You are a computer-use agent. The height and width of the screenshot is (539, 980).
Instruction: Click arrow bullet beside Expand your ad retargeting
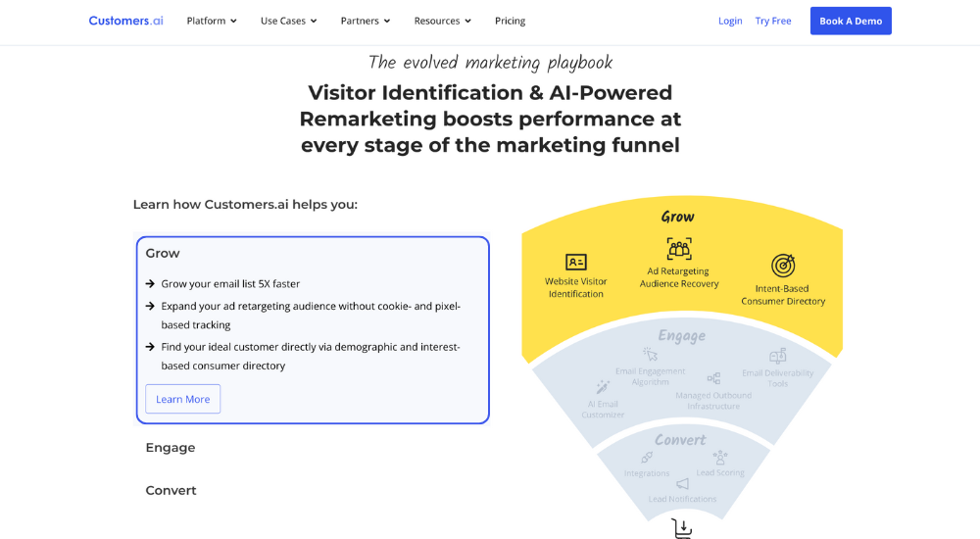tap(150, 307)
